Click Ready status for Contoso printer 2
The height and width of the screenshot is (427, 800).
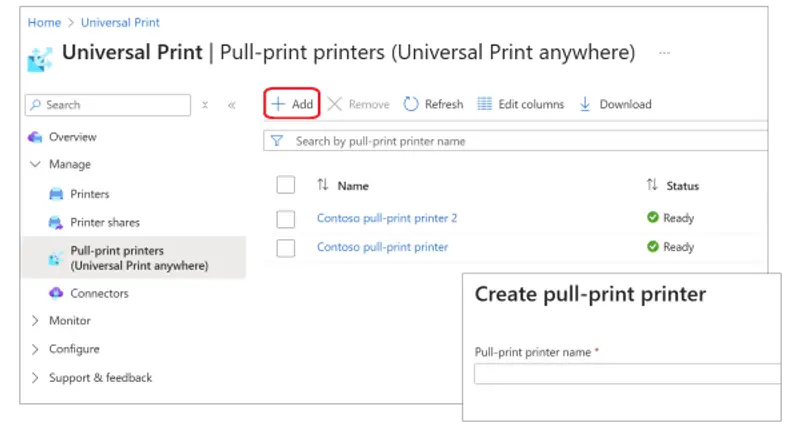coord(678,218)
